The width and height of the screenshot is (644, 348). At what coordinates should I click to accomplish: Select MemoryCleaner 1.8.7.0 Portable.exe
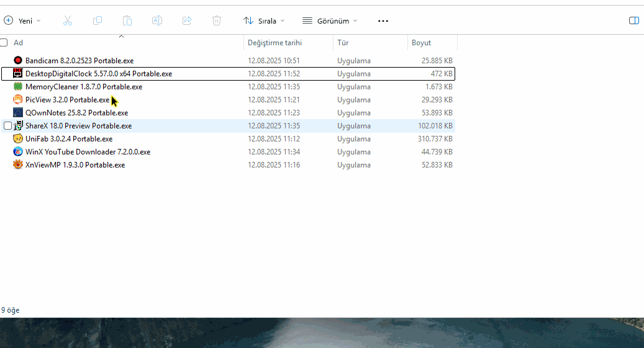point(84,87)
